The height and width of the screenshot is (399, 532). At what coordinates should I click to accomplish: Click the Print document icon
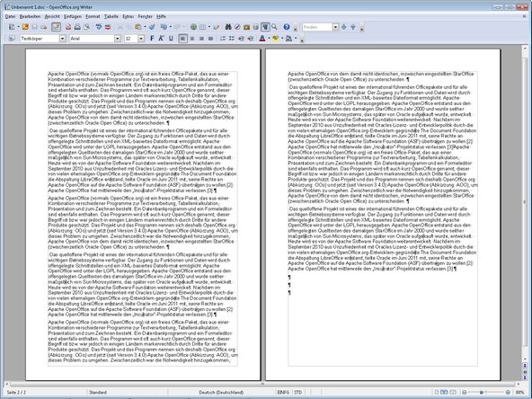77,27
